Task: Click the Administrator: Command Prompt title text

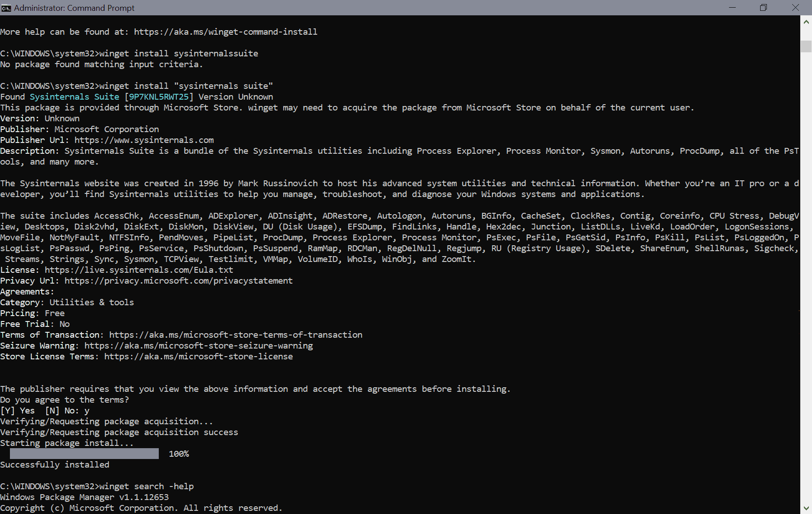Action: [74, 8]
